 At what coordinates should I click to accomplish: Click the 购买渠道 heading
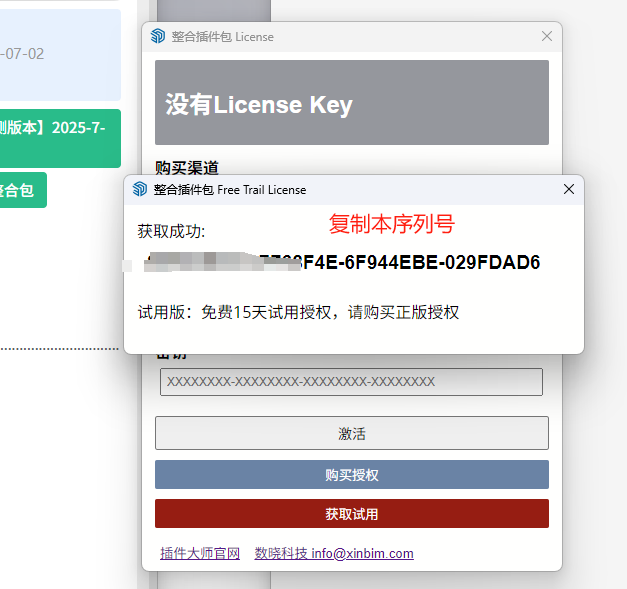pos(187,167)
